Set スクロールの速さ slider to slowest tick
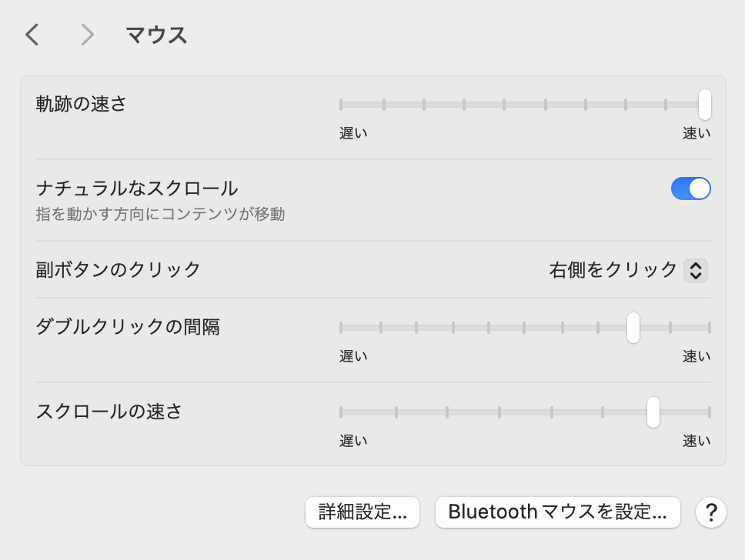This screenshot has height=560, width=745. 341,412
